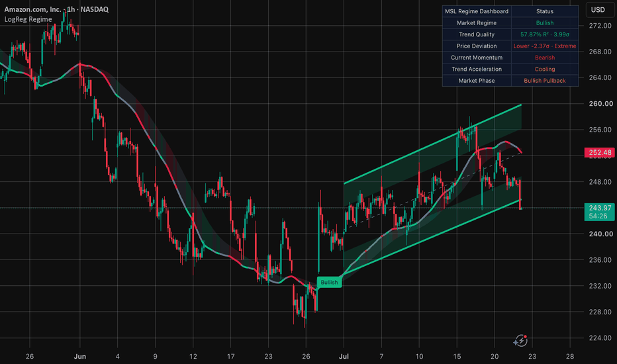Select the Market Regime row in dashboard
This screenshot has height=364, width=617.
coord(510,23)
